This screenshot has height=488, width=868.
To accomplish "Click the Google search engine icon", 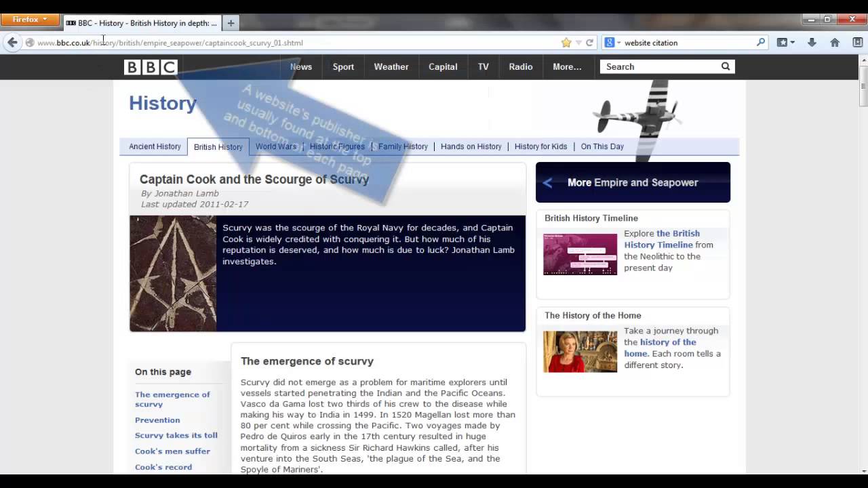I will click(610, 43).
